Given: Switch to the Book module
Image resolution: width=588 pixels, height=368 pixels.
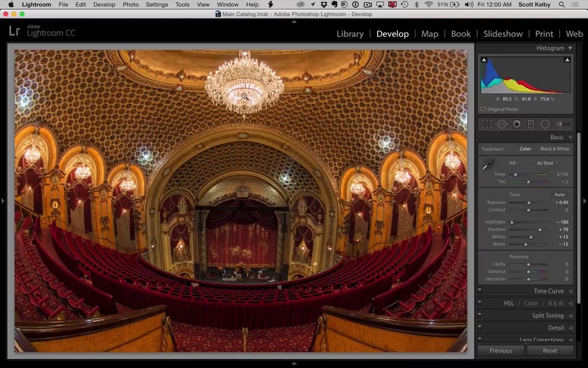Looking at the screenshot, I should pyautogui.click(x=461, y=34).
